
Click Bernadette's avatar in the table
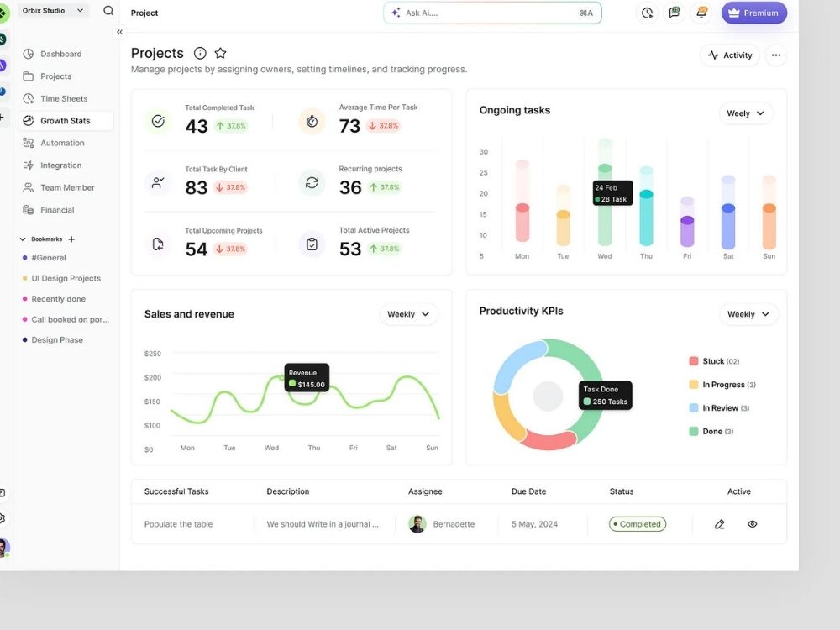click(x=417, y=524)
